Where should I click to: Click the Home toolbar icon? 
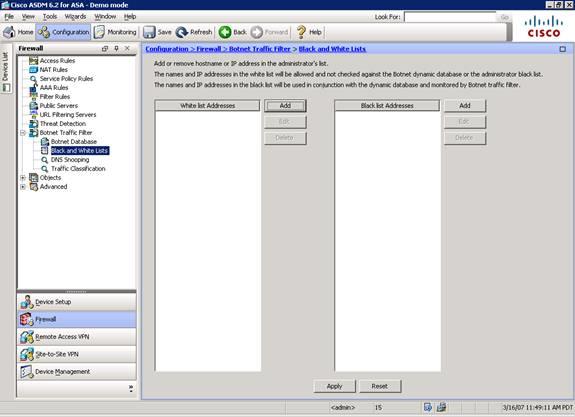(x=9, y=32)
